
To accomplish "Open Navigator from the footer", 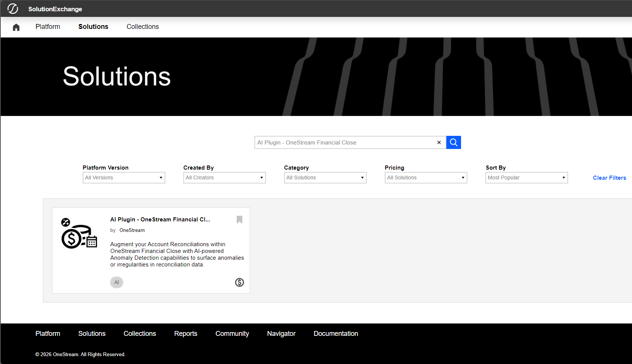I will [281, 334].
